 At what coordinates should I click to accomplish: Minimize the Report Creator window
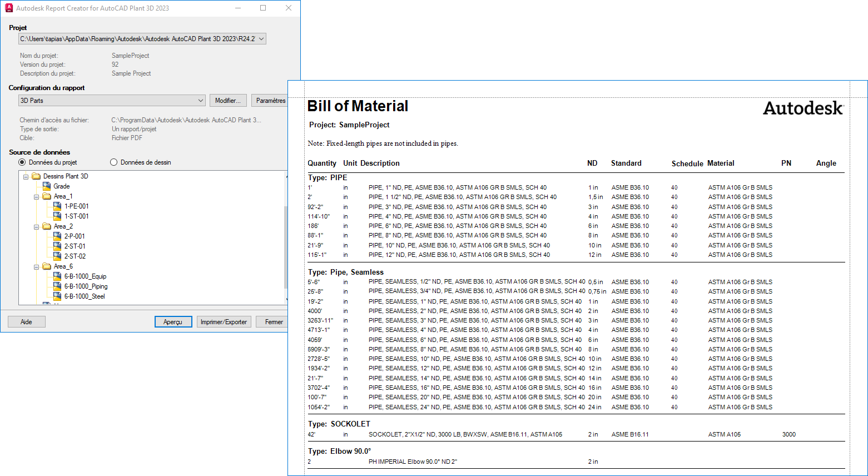click(x=237, y=8)
